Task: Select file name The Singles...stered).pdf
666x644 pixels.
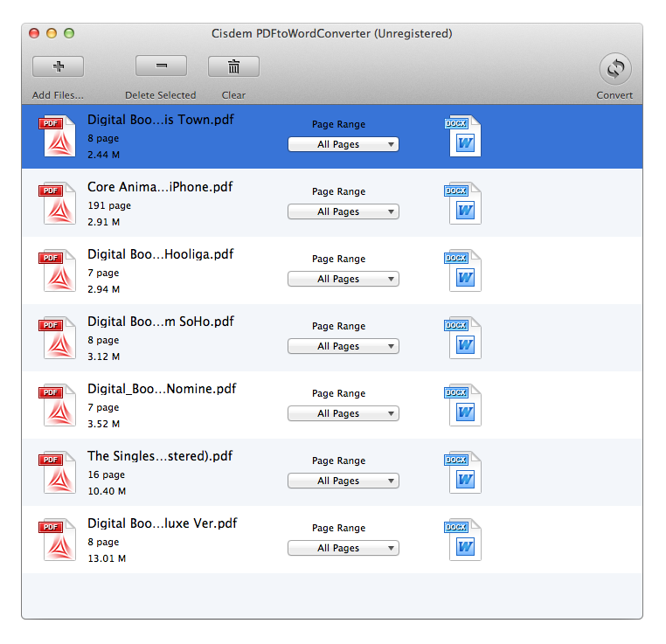Action: [x=160, y=456]
